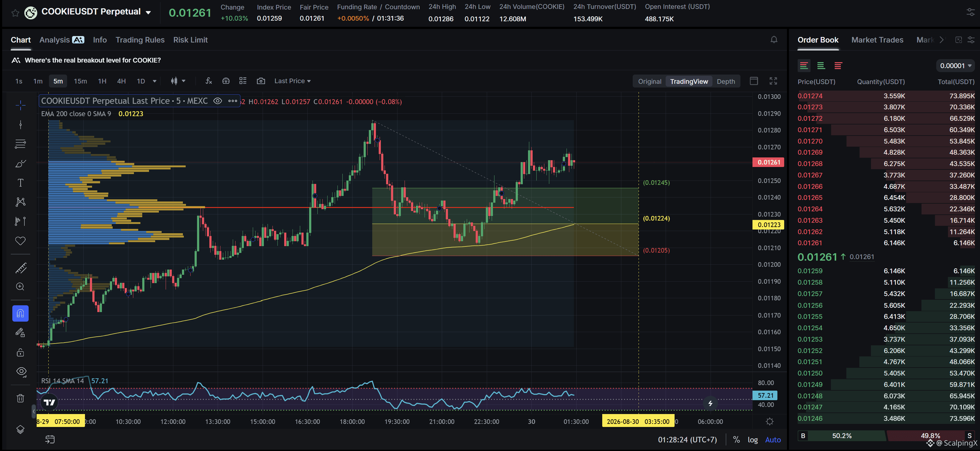Image resolution: width=980 pixels, height=451 pixels.
Task: Add COOKIEUSDT to favorites with star icon
Action: 15,13
